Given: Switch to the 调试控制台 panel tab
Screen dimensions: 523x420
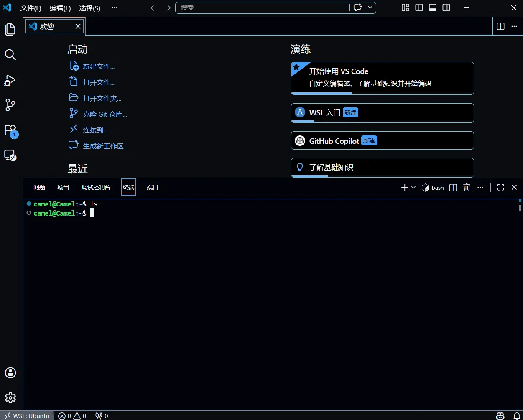Looking at the screenshot, I should pos(96,187).
